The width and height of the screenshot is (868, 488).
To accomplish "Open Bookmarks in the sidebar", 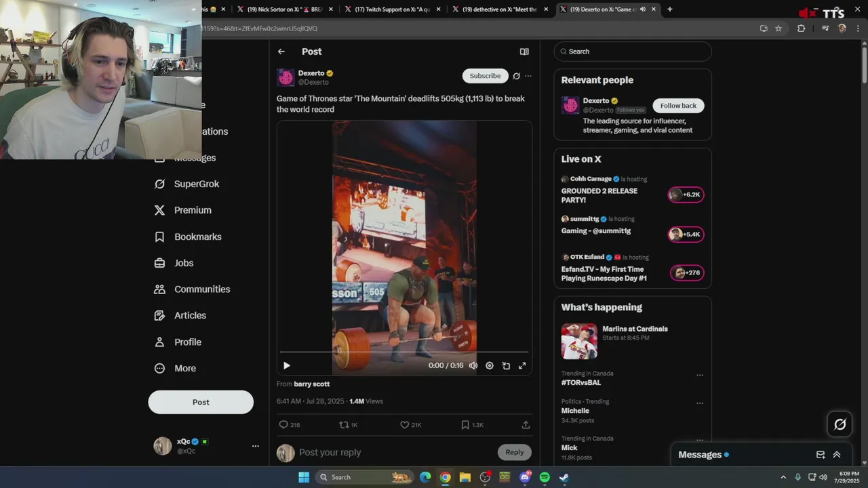I will pos(189,237).
